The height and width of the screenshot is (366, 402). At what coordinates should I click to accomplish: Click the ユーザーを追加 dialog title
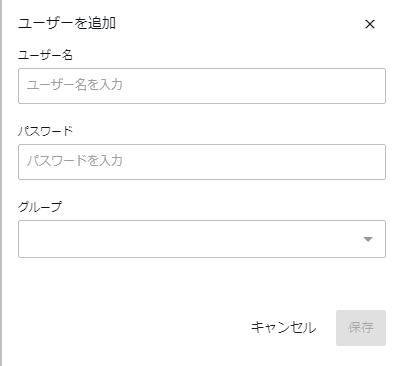point(67,23)
